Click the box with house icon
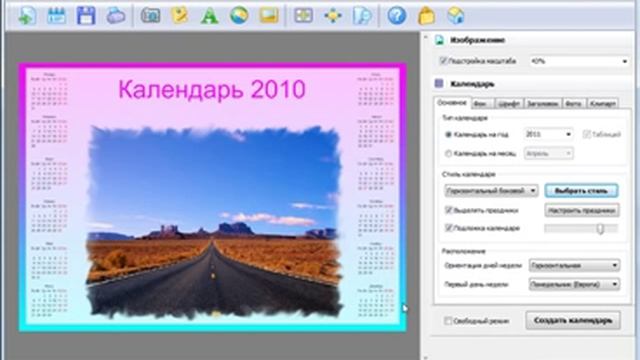 (456, 16)
